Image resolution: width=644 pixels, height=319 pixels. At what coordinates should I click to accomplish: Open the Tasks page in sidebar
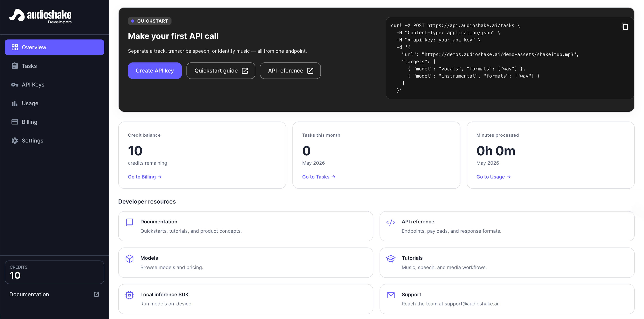(54, 66)
